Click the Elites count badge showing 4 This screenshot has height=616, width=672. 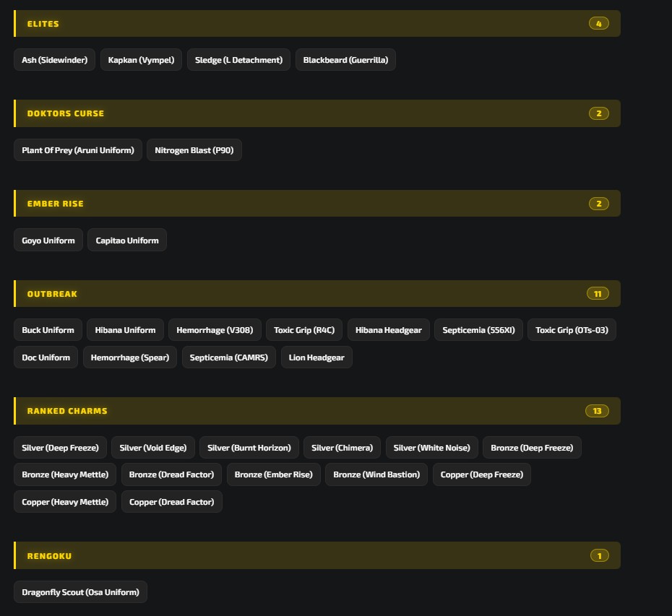point(599,24)
